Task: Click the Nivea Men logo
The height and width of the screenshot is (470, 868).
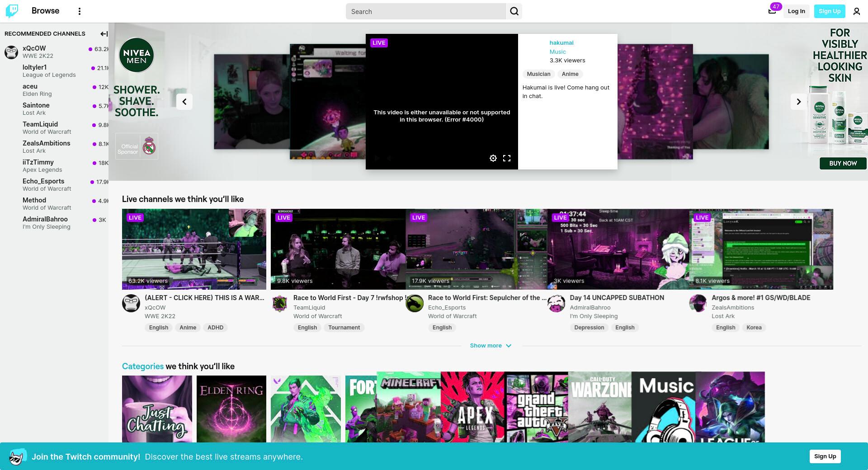Action: 137,55
